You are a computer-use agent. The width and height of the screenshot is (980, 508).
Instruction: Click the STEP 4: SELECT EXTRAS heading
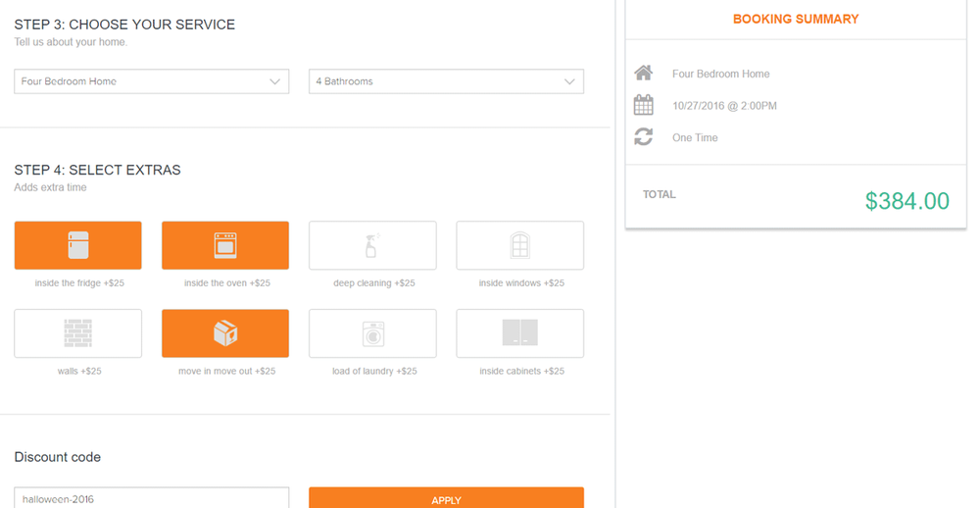pos(97,170)
